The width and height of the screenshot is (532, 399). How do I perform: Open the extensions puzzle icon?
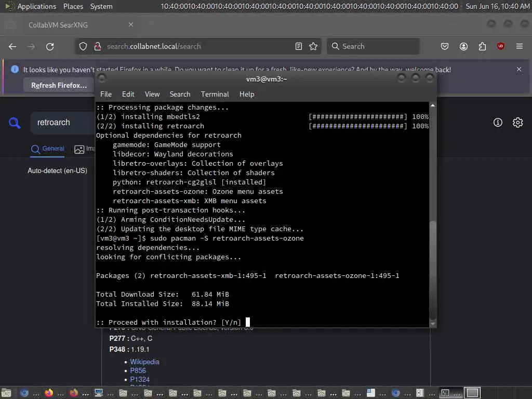[x=482, y=46]
